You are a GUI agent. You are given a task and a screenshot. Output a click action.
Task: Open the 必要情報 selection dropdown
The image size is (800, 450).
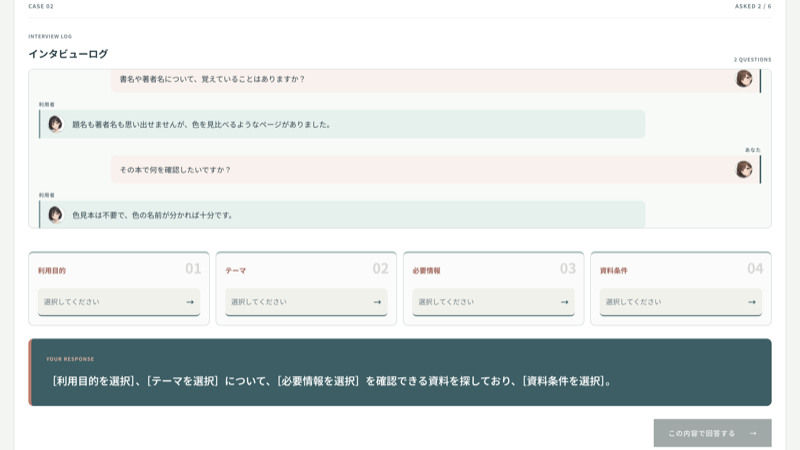click(493, 302)
